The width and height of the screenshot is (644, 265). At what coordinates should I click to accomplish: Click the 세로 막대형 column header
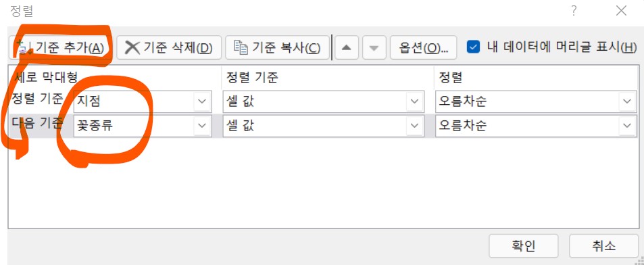[45, 77]
